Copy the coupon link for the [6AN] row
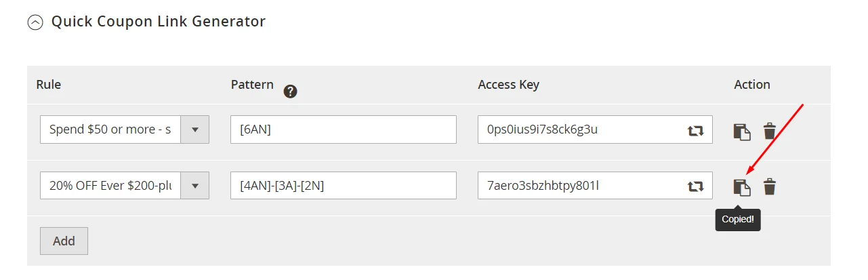This screenshot has width=868, height=280. (x=742, y=132)
